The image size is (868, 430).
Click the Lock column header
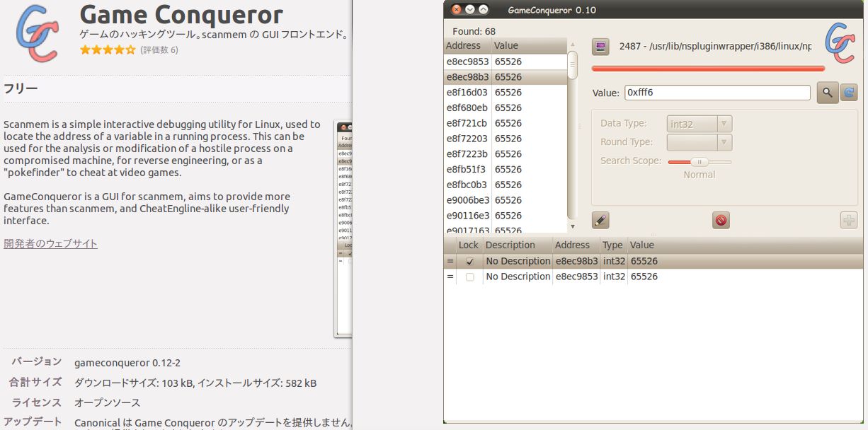[469, 245]
